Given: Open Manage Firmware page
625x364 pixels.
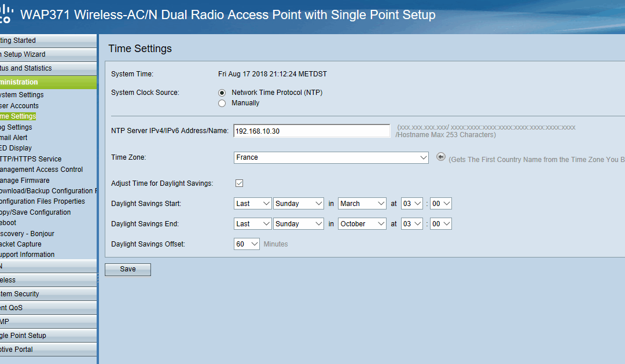Looking at the screenshot, I should click(x=25, y=181).
